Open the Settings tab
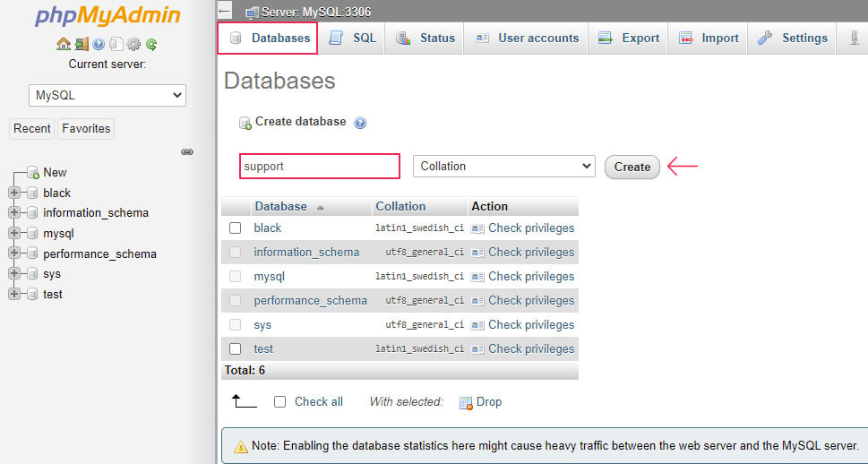This screenshot has height=464, width=868. coord(792,39)
